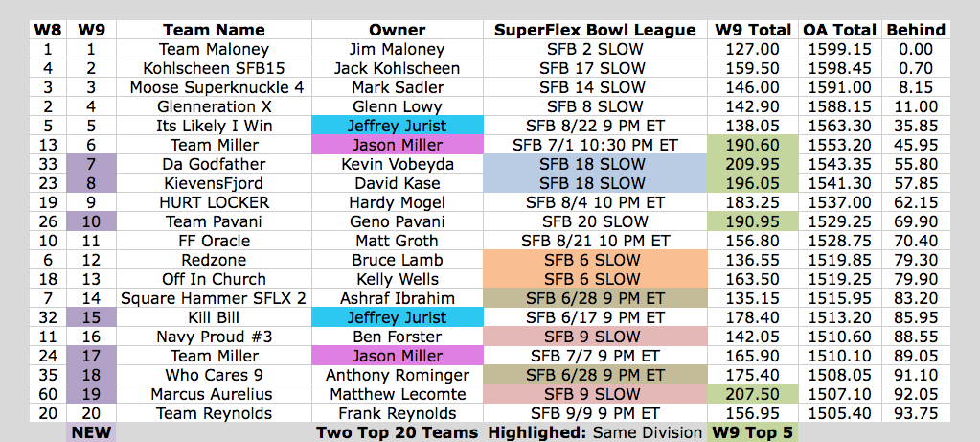Select the Team Name column header
This screenshot has height=442, width=980.
(x=214, y=30)
